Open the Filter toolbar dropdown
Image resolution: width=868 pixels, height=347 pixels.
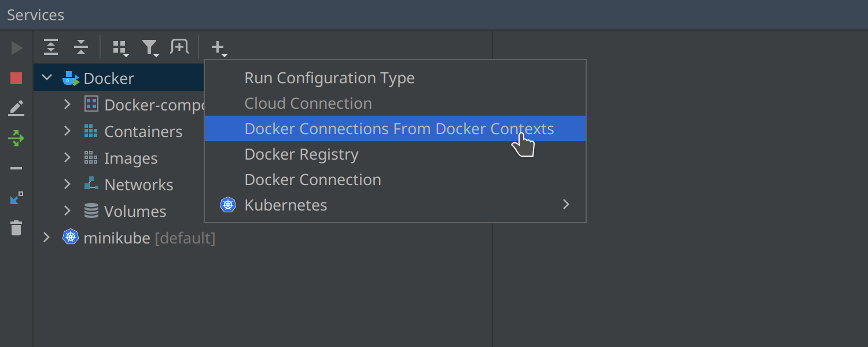point(150,48)
